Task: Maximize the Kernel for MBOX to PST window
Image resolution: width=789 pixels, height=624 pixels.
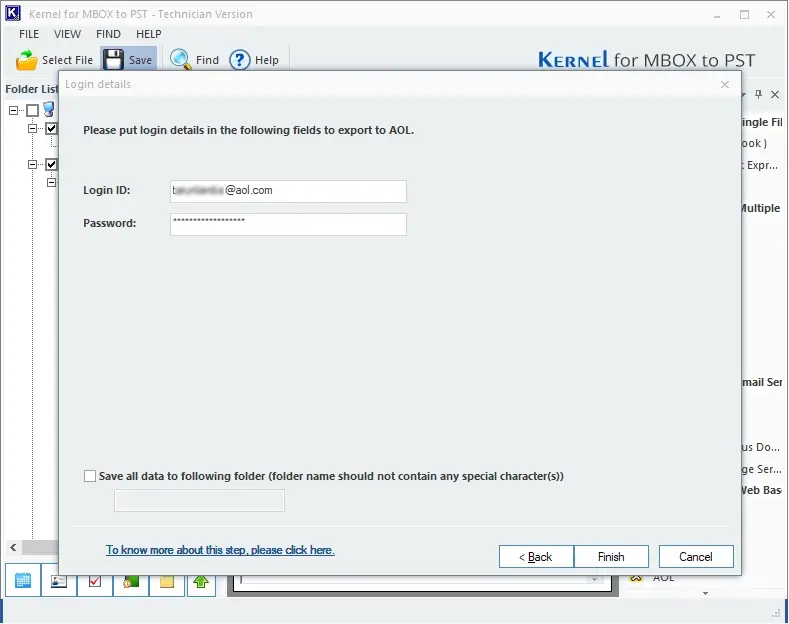Action: point(744,15)
